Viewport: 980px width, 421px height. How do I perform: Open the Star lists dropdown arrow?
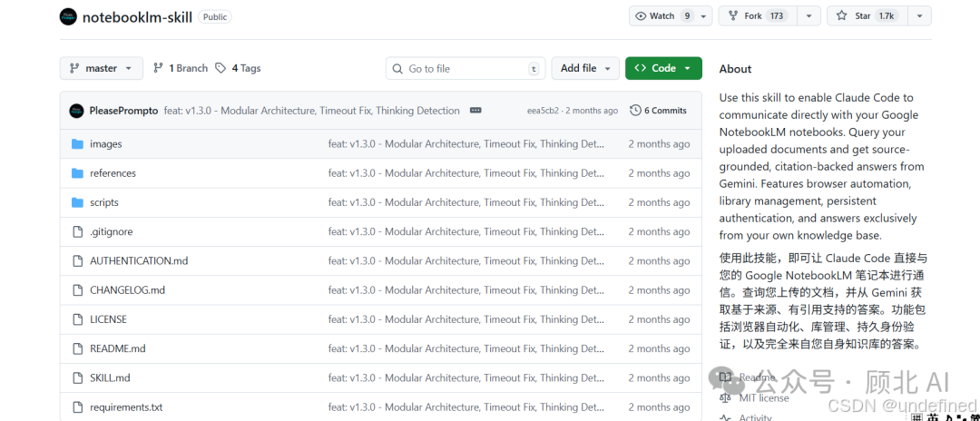click(919, 16)
